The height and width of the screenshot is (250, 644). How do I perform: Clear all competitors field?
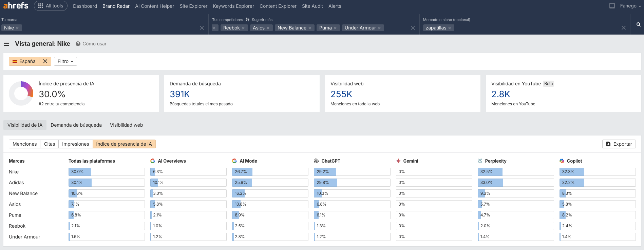(413, 28)
